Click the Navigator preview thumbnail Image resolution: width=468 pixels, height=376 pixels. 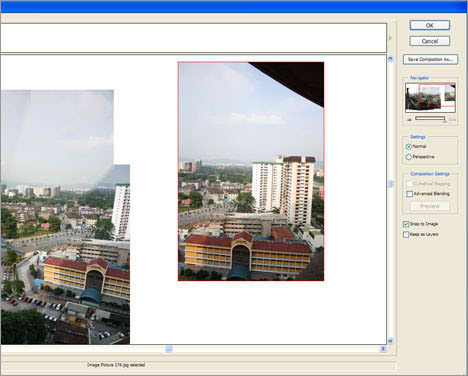point(430,97)
